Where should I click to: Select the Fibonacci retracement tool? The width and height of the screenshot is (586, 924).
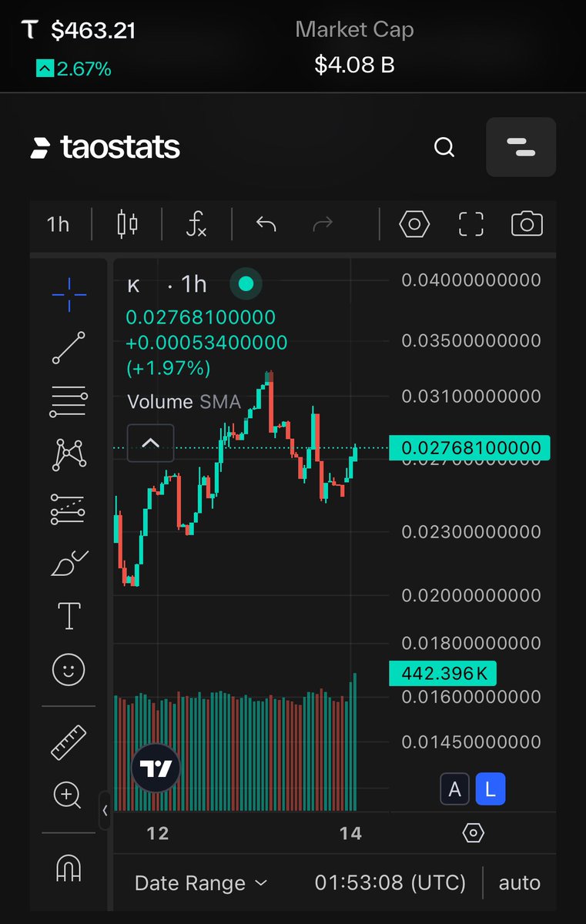pos(69,400)
